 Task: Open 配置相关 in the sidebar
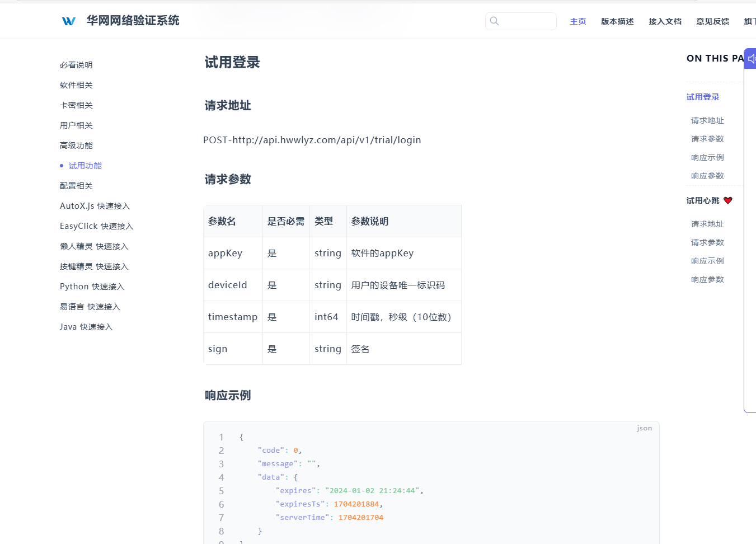point(76,186)
